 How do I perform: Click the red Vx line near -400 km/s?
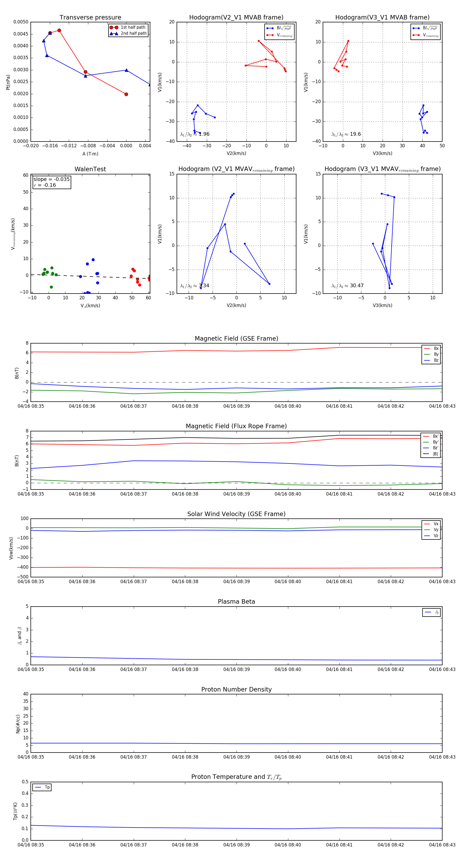(x=236, y=568)
